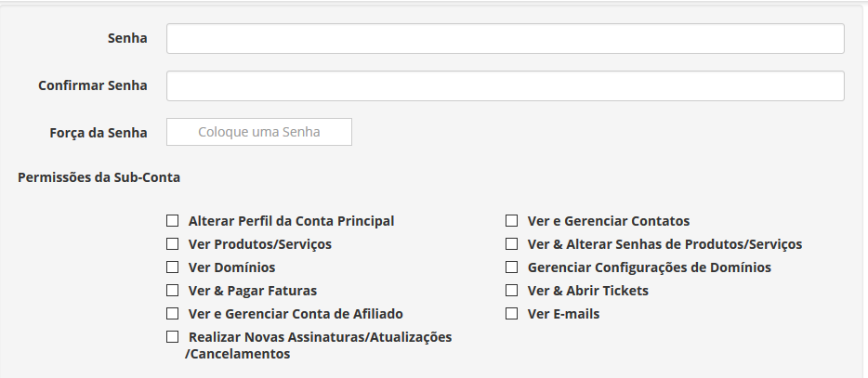Check Ver & Alterar Senhas de Produtos/Serviços box

coord(511,244)
